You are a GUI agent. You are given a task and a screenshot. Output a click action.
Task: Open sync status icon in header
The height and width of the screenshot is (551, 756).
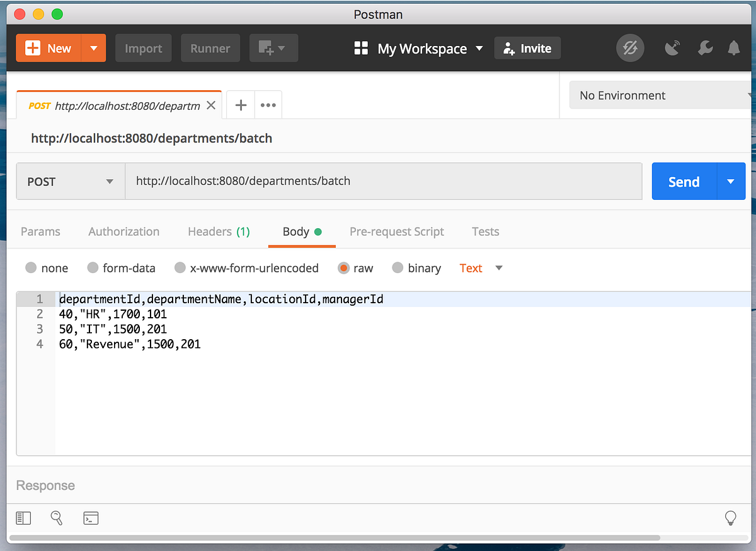[630, 49]
